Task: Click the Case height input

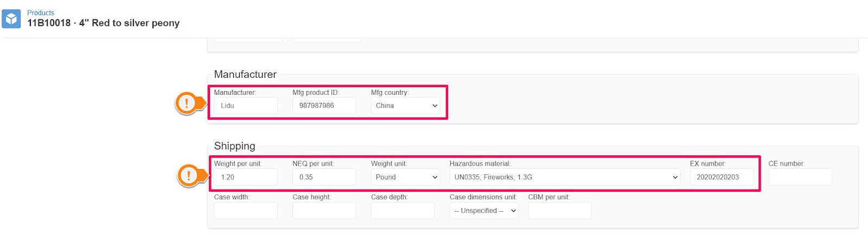Action: 324,211
